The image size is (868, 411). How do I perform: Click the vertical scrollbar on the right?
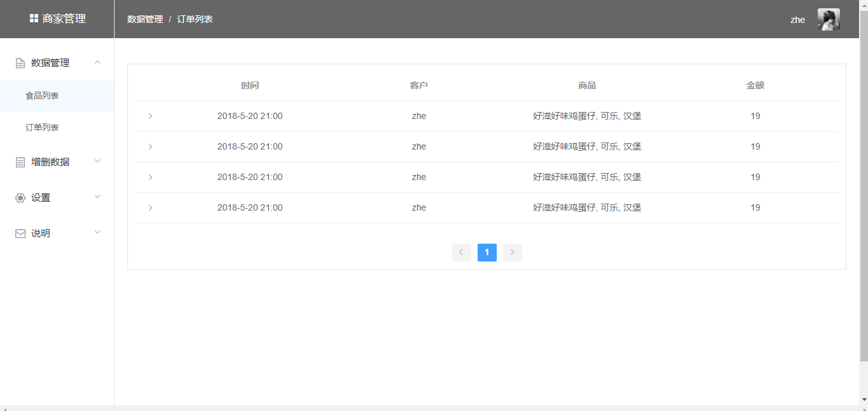(864, 191)
